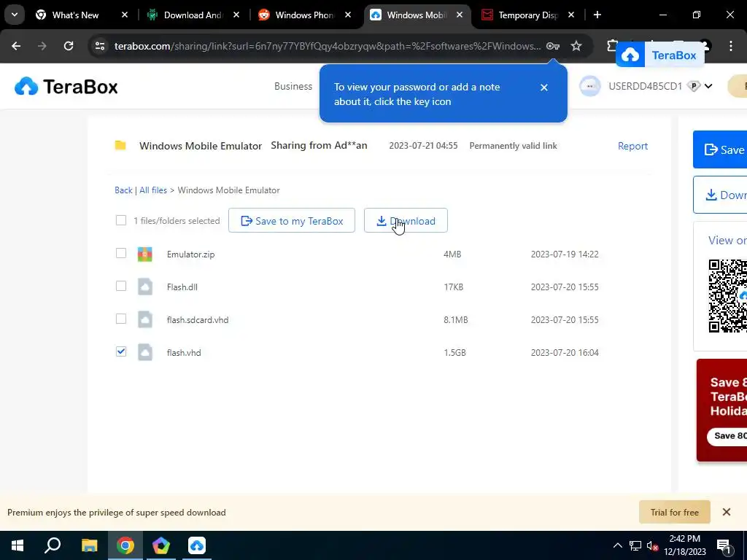The width and height of the screenshot is (747, 560).
Task: Show hidden system tray icons
Action: pos(617,546)
